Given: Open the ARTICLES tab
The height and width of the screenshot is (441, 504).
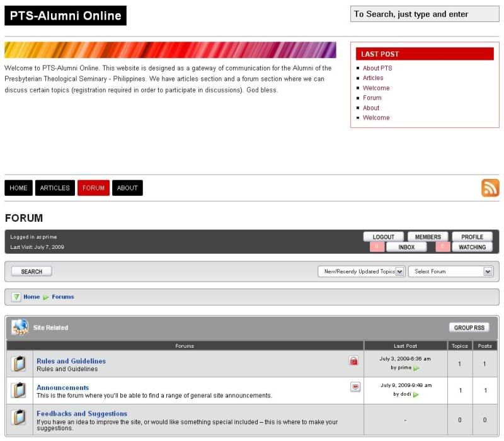Looking at the screenshot, I should click(55, 188).
